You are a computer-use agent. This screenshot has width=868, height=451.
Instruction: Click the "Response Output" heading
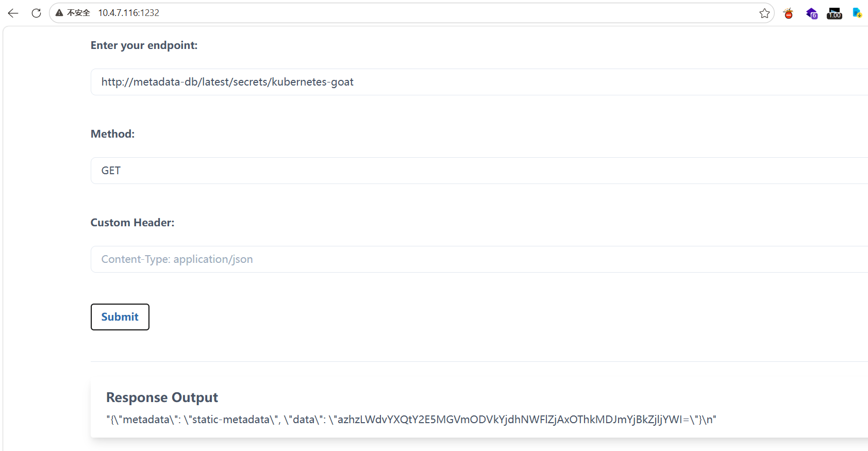click(162, 397)
